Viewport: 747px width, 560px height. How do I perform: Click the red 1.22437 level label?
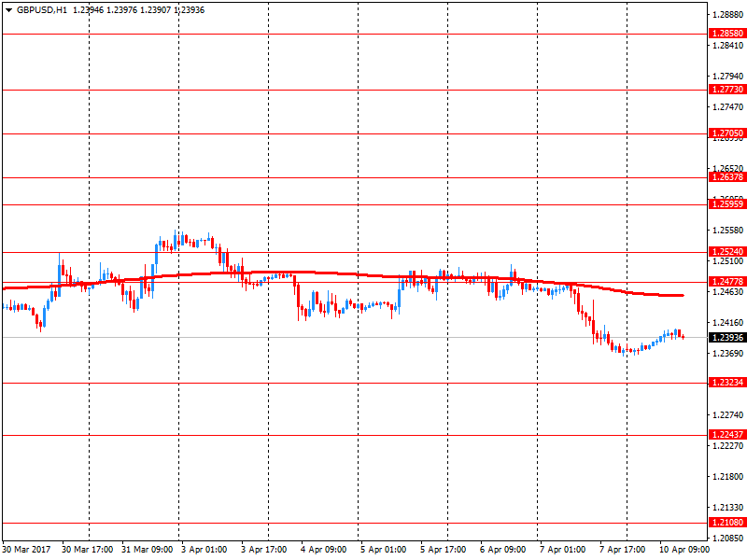click(727, 435)
